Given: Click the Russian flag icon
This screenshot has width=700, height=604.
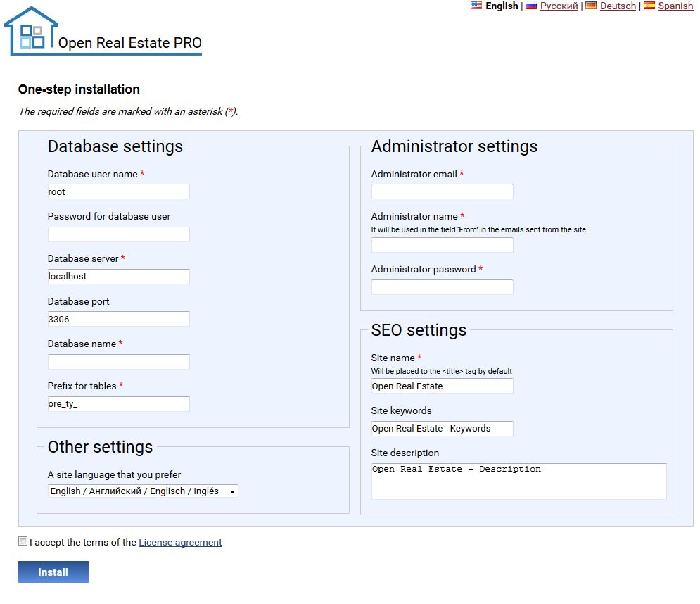Looking at the screenshot, I should coord(531,6).
